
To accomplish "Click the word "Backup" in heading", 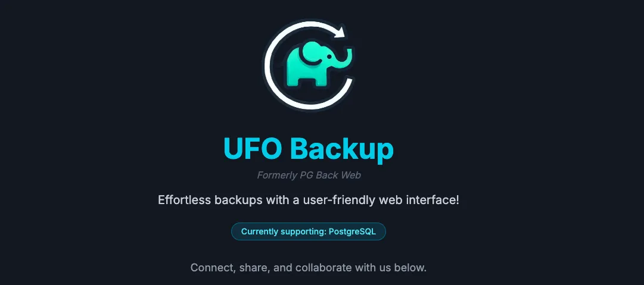I will [x=342, y=149].
